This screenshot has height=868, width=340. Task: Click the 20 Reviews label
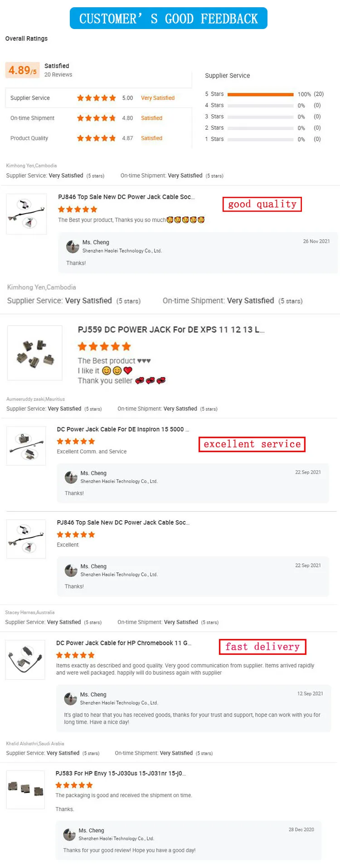pyautogui.click(x=58, y=74)
